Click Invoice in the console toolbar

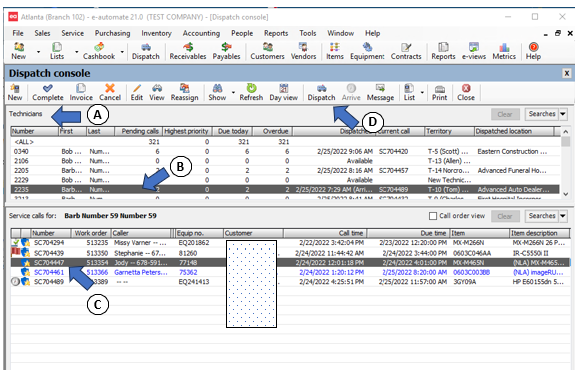pos(81,92)
